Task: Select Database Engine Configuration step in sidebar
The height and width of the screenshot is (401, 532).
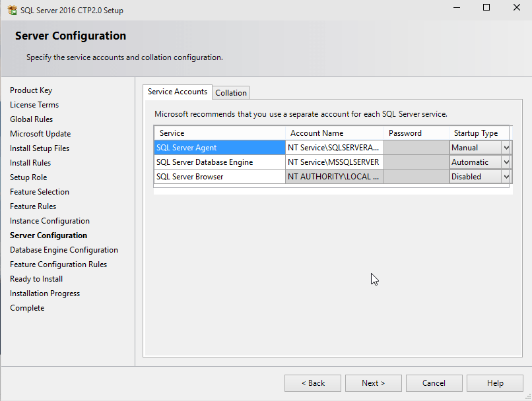Action: [x=64, y=250]
